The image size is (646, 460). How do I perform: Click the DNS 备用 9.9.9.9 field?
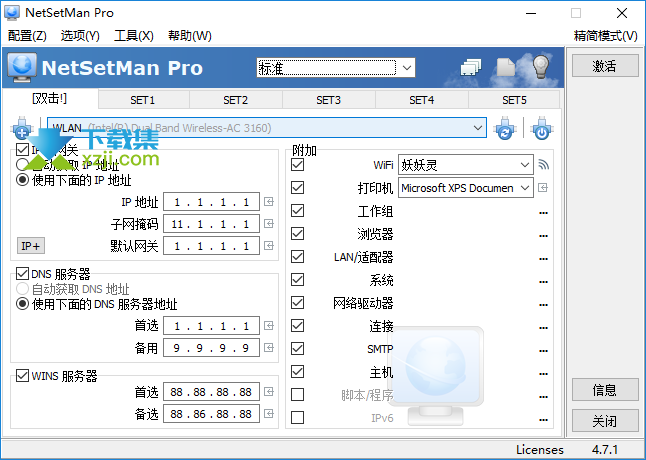pos(211,348)
